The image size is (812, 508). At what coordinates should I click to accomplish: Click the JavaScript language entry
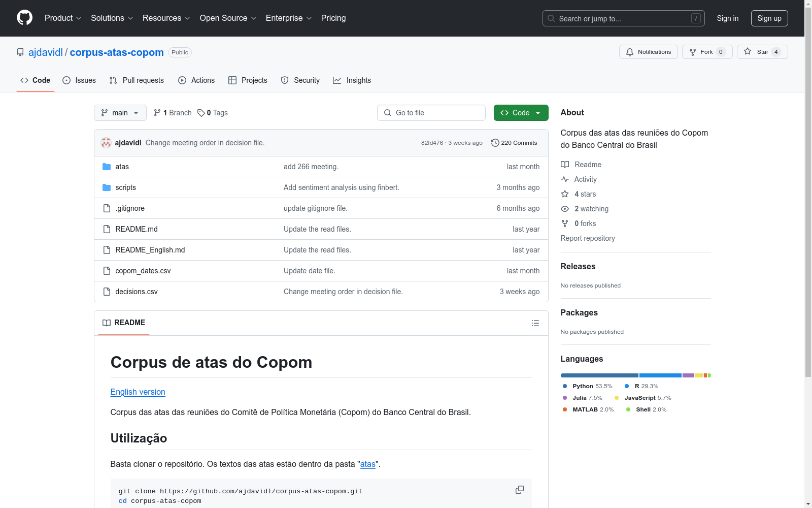643,398
